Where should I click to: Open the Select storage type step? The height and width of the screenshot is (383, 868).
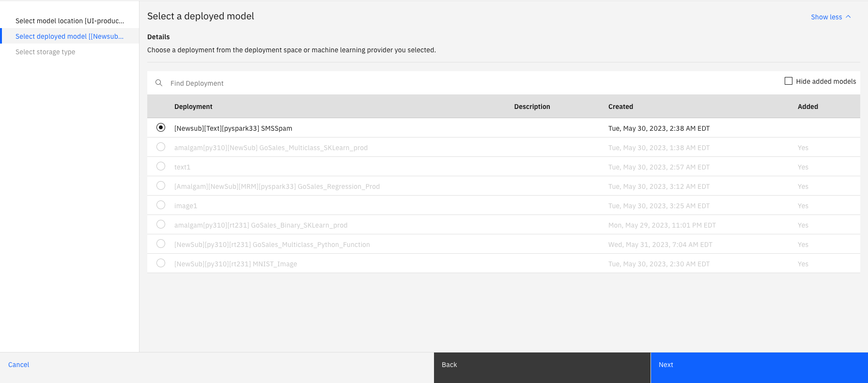tap(70, 52)
